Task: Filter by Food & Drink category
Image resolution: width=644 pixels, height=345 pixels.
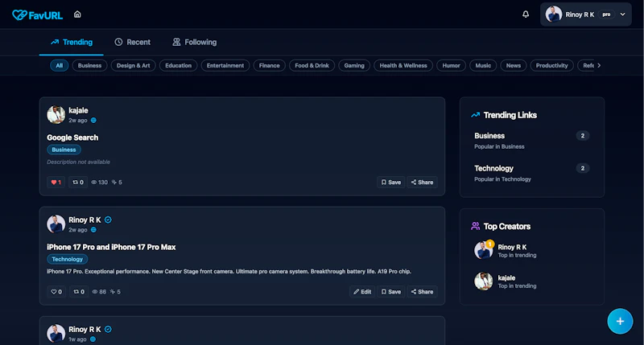Action: tap(312, 66)
